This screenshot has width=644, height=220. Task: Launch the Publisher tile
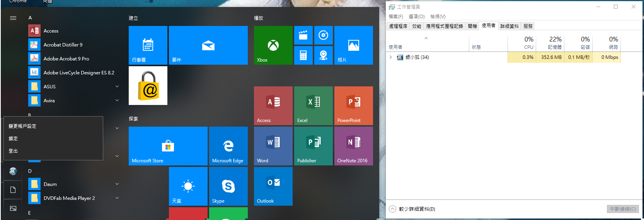313,146
